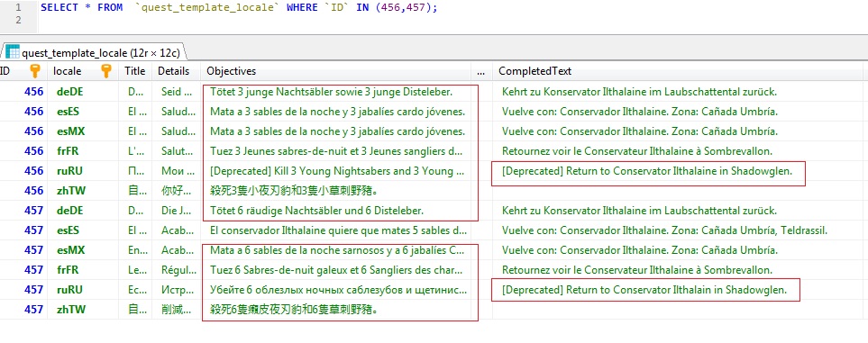Click the key icon in the locale column header

pos(106,71)
